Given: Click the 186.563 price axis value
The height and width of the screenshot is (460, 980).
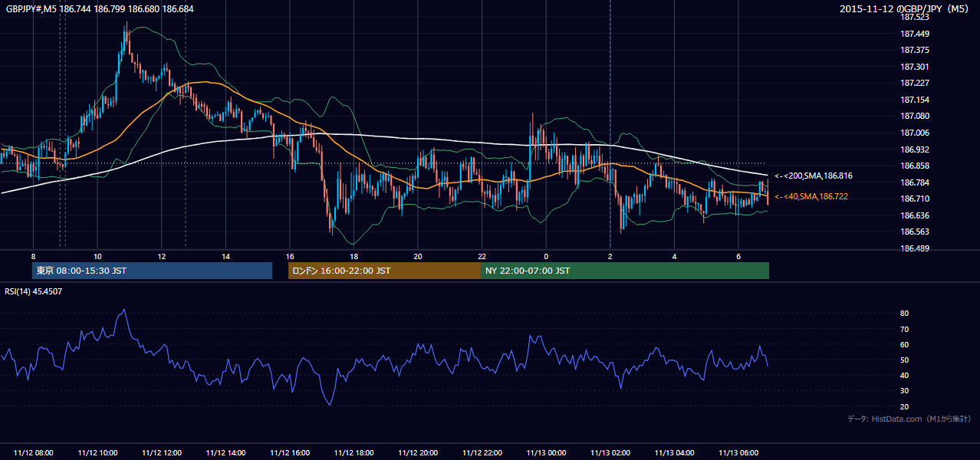Looking at the screenshot, I should coord(915,232).
